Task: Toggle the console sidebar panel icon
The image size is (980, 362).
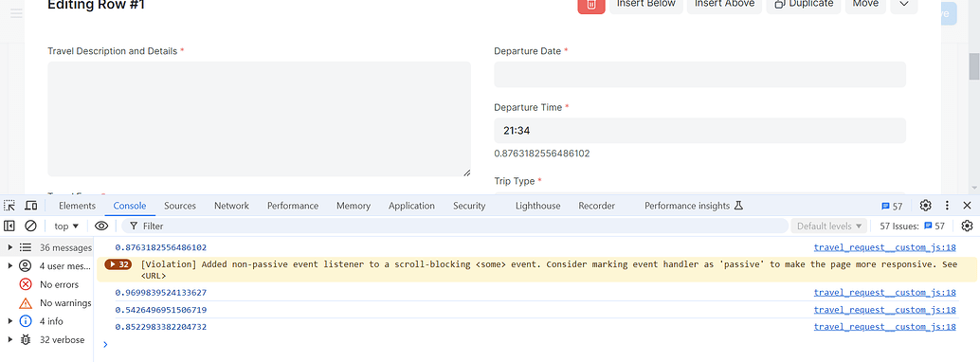Action: coord(9,226)
